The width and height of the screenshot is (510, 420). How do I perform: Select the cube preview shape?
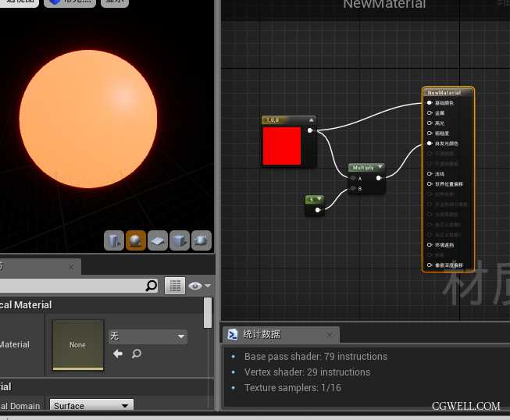tap(180, 240)
